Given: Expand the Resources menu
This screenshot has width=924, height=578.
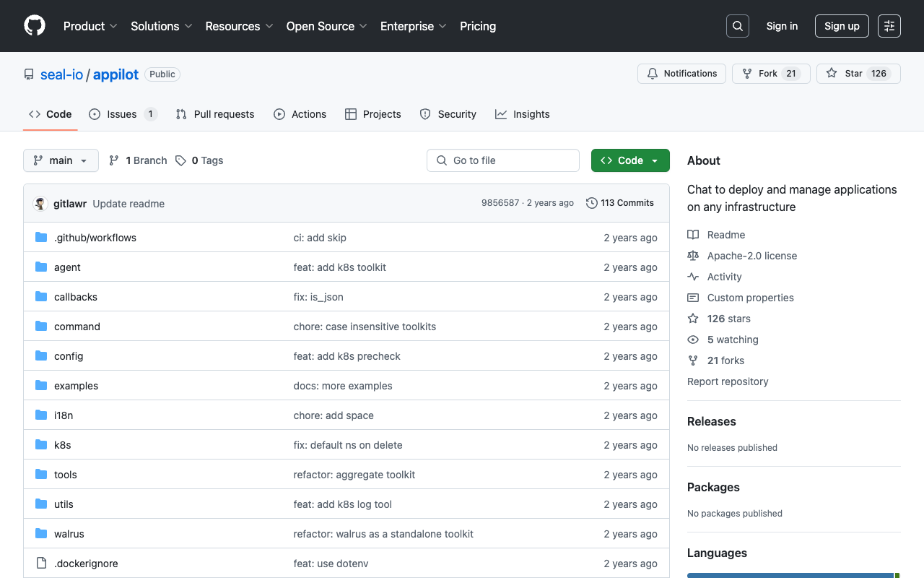Looking at the screenshot, I should [x=239, y=26].
